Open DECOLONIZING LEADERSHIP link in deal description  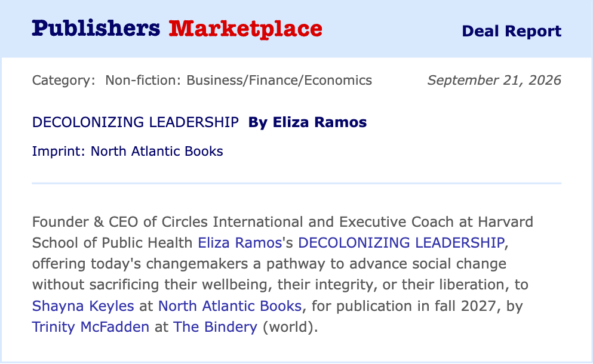tap(401, 243)
